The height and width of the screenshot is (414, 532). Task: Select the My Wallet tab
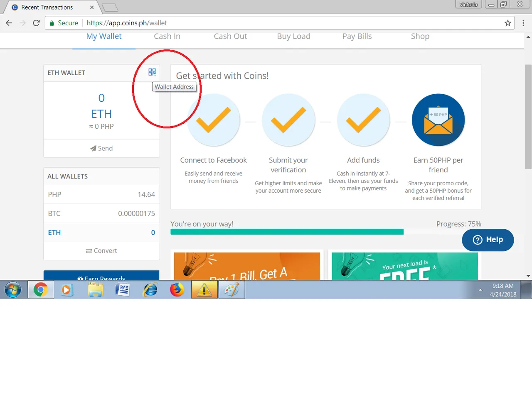click(104, 37)
